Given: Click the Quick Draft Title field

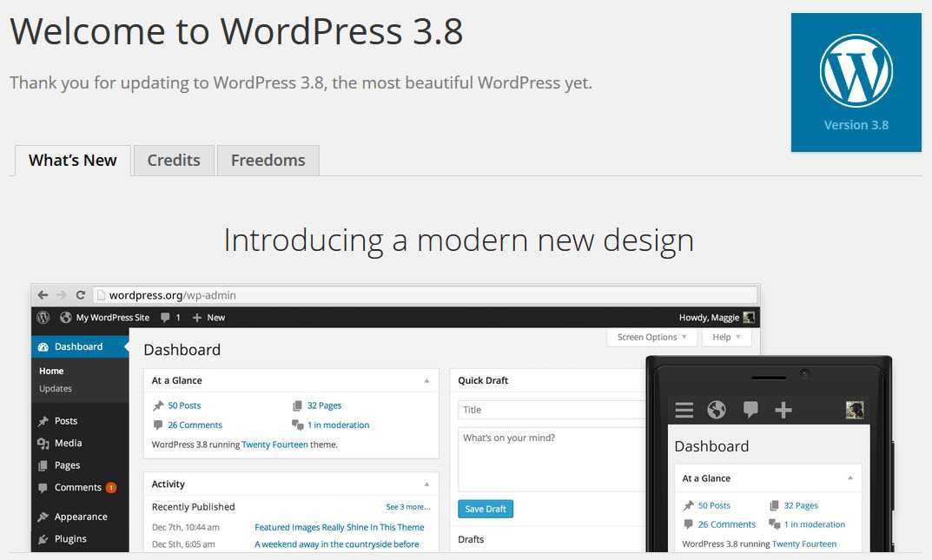Looking at the screenshot, I should (552, 410).
